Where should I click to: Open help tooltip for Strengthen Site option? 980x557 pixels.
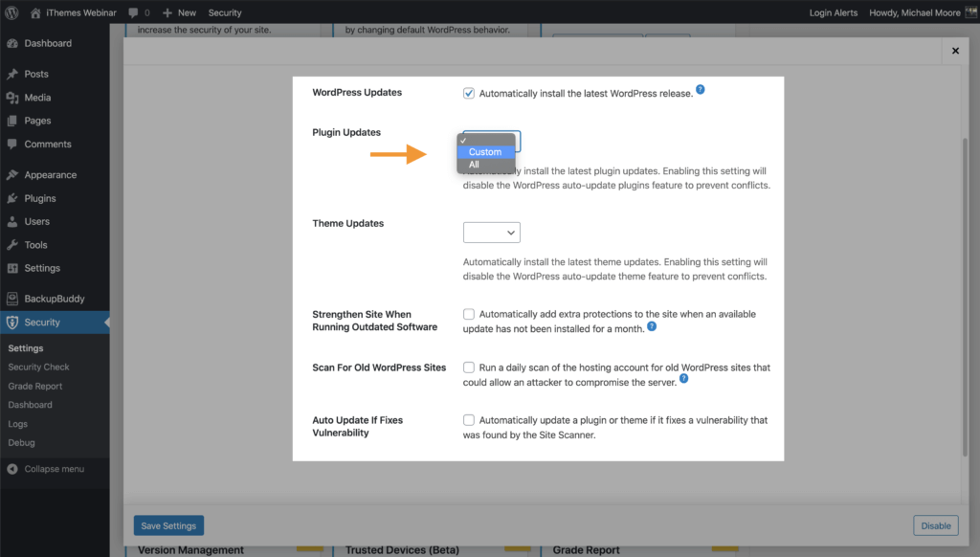coord(652,326)
